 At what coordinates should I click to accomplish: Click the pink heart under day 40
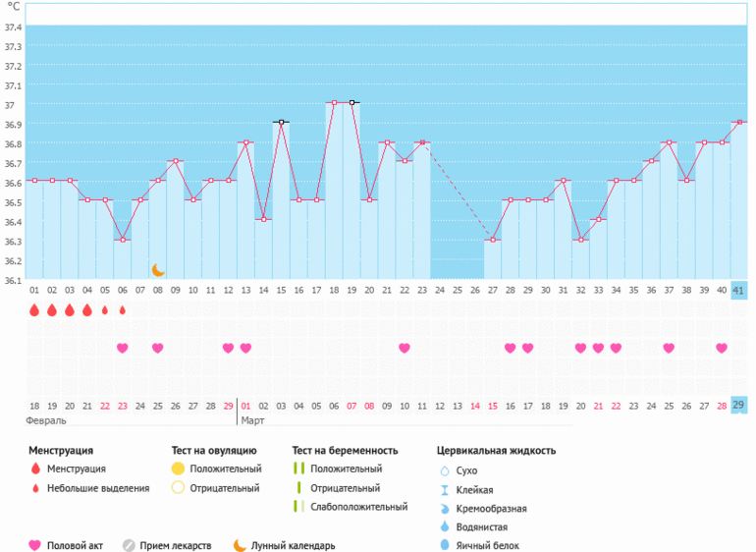[x=722, y=348]
